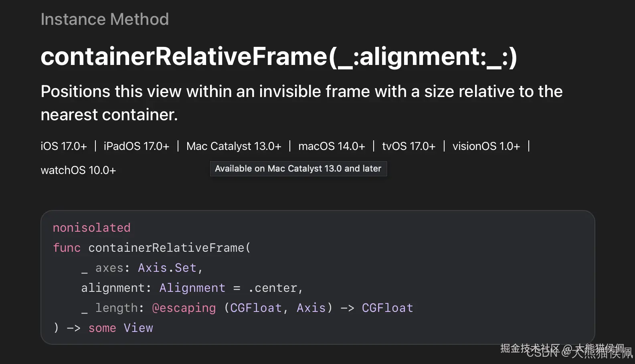The image size is (635, 364).
Task: Click the tvOS 17.0+ availability badge
Action: click(x=409, y=146)
